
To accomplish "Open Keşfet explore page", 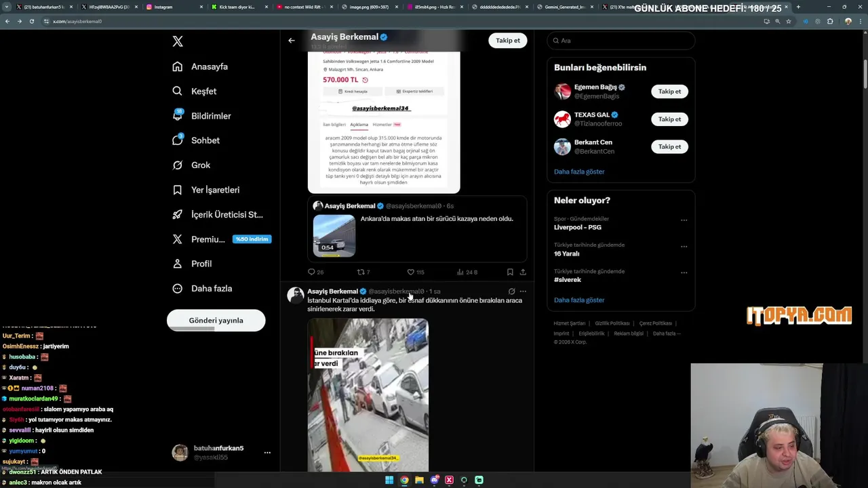I will [x=195, y=91].
